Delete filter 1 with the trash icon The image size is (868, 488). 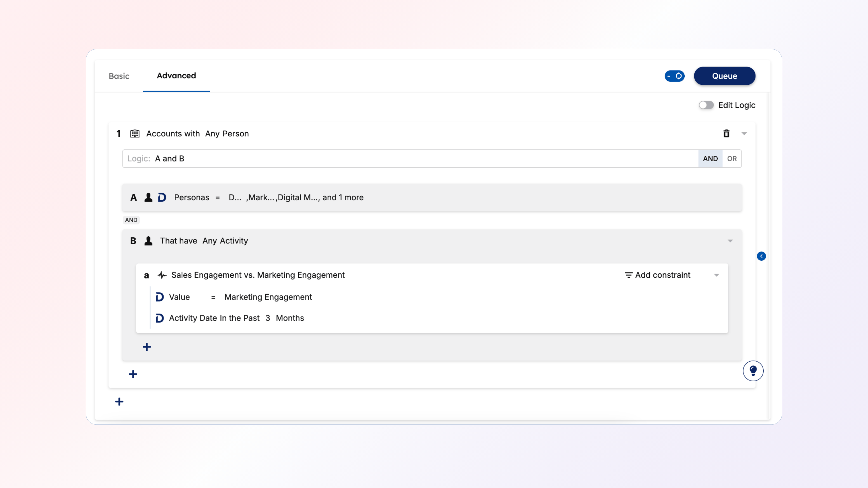(726, 134)
